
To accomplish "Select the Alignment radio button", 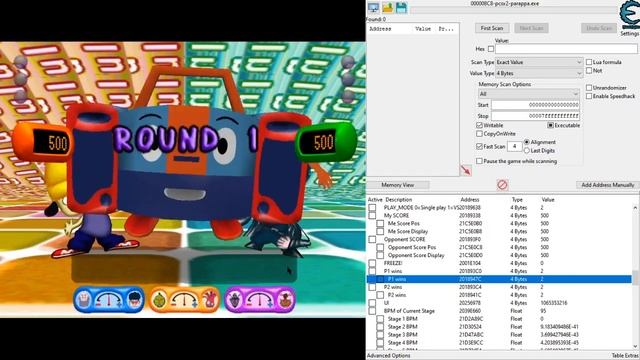I will tap(527, 142).
